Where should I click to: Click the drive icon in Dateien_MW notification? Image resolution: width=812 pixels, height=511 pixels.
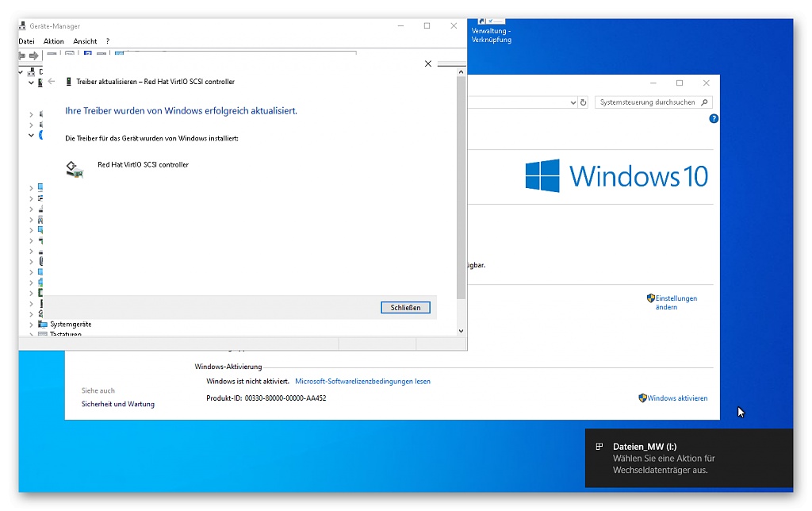point(599,446)
